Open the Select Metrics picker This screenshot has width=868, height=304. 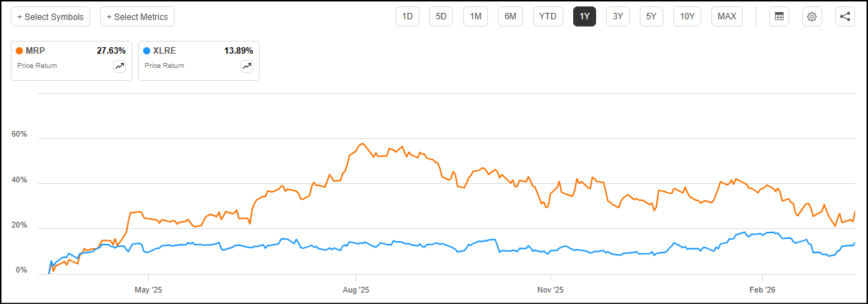coord(137,16)
